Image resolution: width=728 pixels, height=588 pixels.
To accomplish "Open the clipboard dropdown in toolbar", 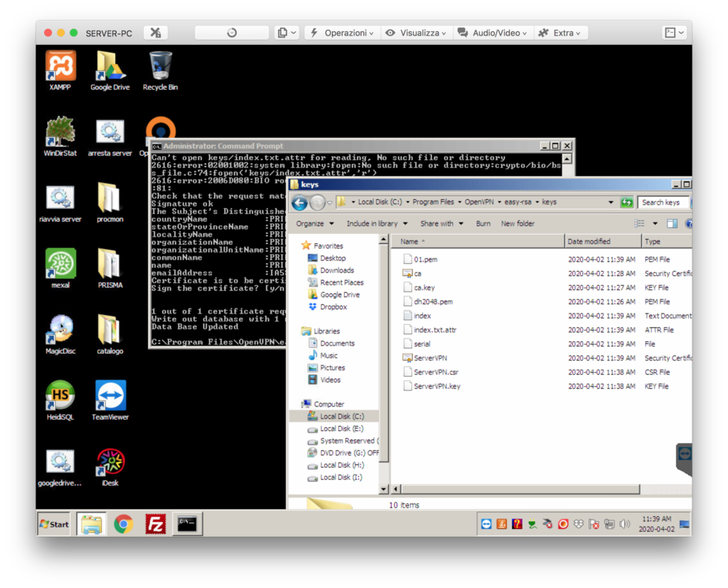I will click(287, 33).
